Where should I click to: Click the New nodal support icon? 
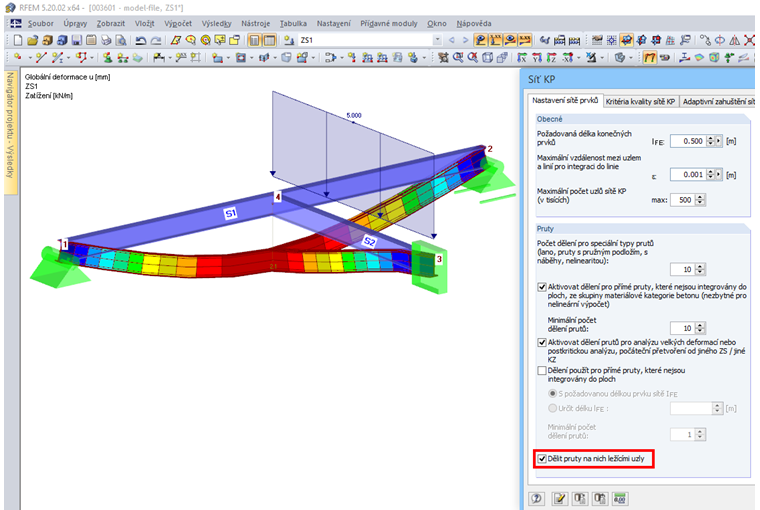click(108, 58)
